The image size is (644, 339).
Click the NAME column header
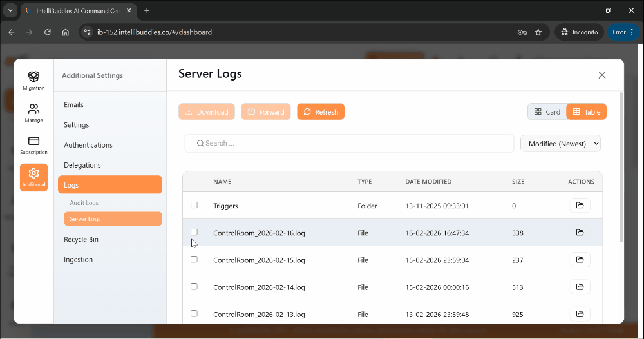point(222,182)
